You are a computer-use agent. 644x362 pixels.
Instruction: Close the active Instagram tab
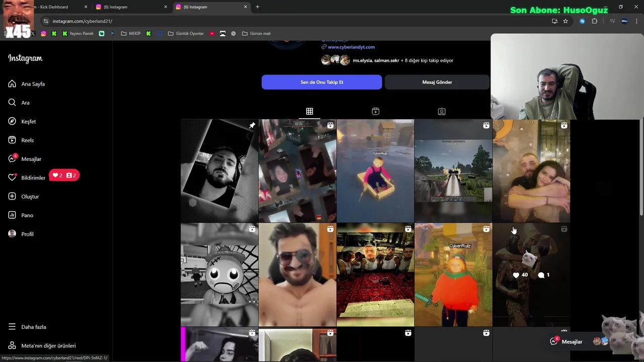point(246,7)
